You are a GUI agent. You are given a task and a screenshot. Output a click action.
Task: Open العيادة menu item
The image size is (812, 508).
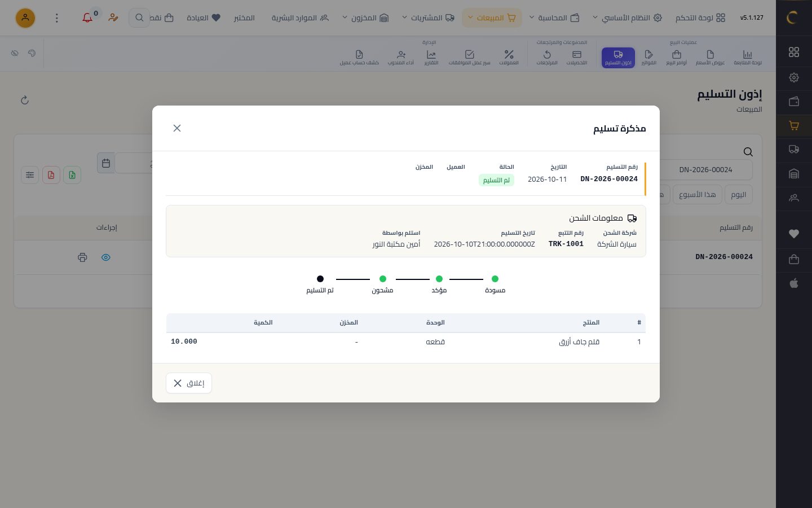204,18
